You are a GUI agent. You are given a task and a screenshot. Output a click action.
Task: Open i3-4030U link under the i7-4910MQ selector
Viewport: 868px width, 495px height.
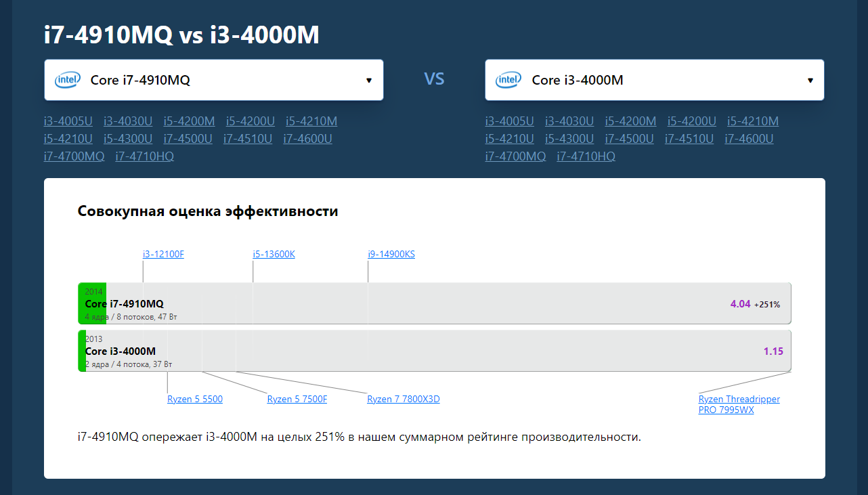tap(128, 121)
